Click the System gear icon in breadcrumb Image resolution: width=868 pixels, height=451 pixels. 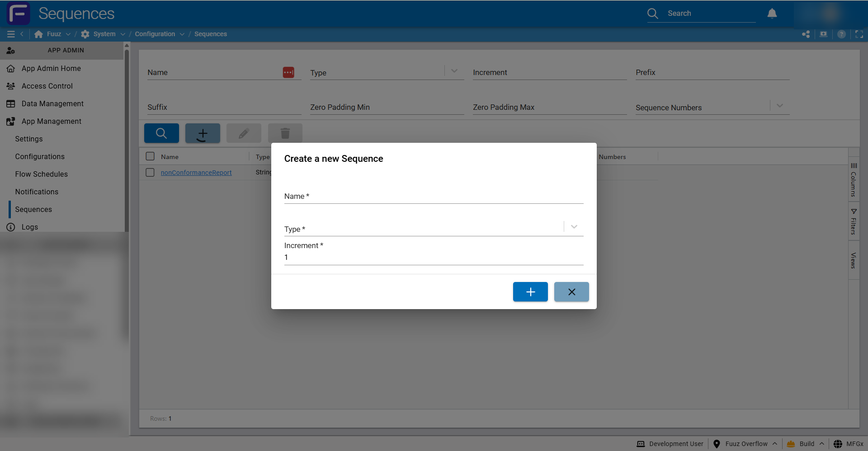point(85,34)
